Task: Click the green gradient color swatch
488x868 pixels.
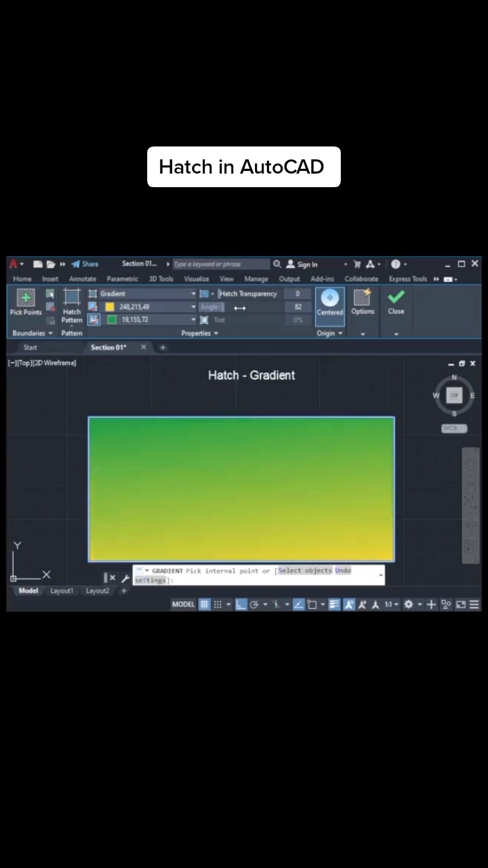Action: coord(112,319)
